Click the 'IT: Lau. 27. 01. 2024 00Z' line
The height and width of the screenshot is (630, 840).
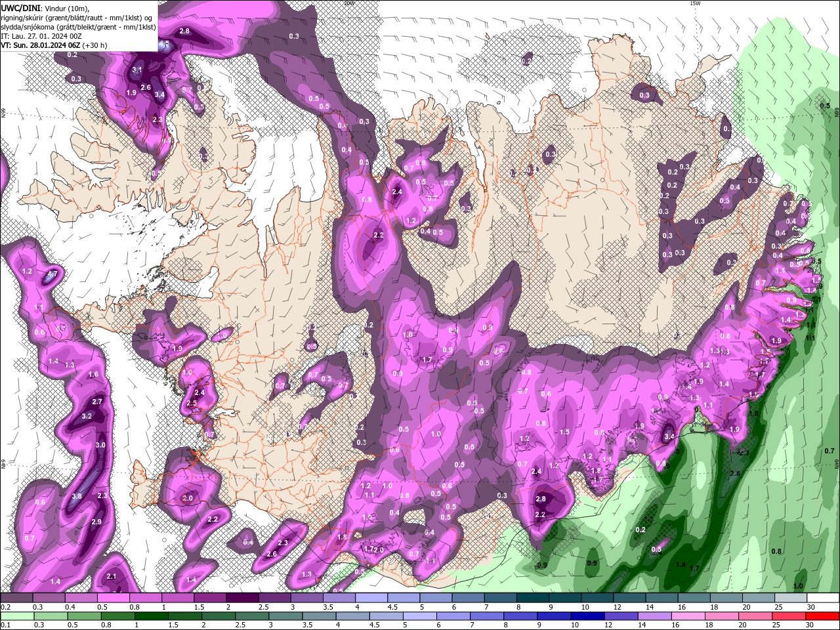(40, 36)
